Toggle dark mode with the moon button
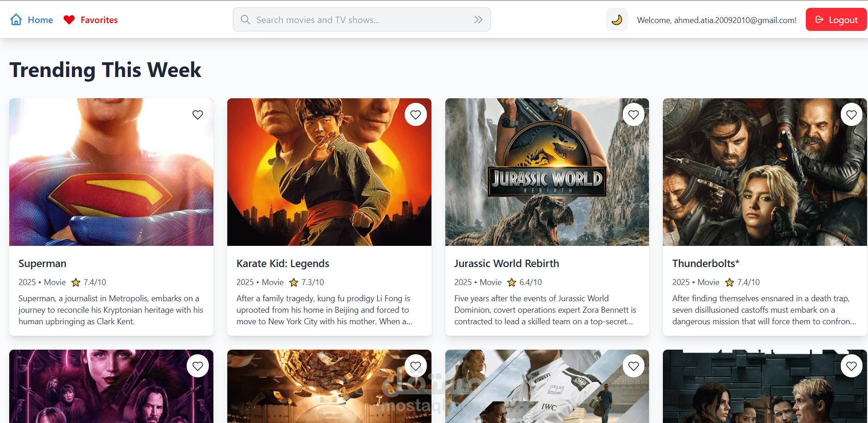The height and width of the screenshot is (423, 868). click(x=617, y=20)
